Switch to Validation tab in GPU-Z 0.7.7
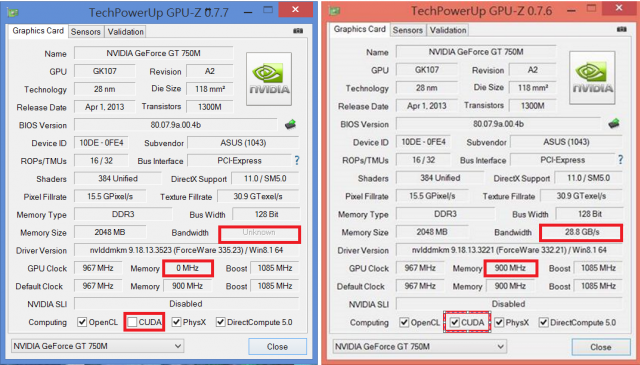 (x=125, y=32)
